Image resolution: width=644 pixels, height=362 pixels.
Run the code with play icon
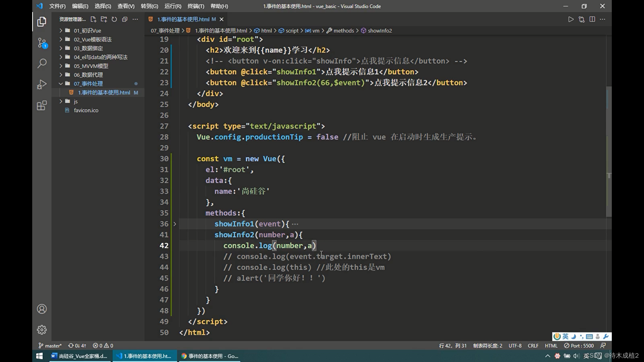pos(571,19)
